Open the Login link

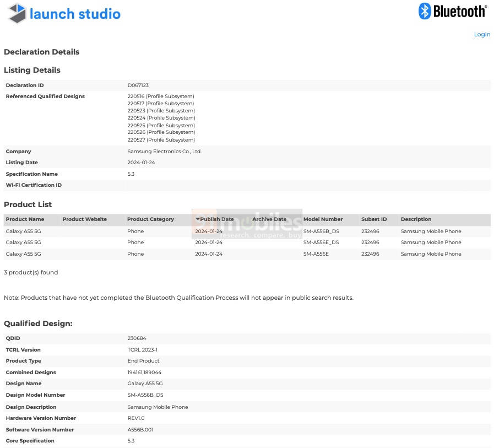click(x=482, y=34)
